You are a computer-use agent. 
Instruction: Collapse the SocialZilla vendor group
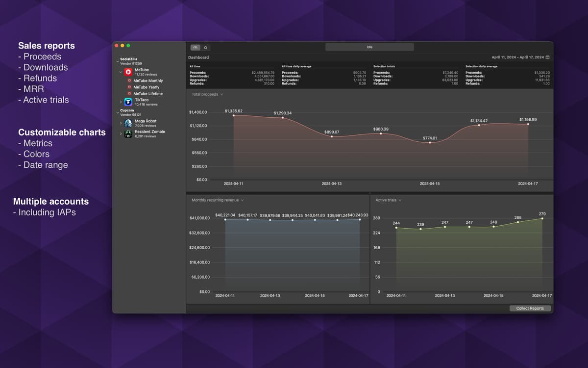click(118, 62)
